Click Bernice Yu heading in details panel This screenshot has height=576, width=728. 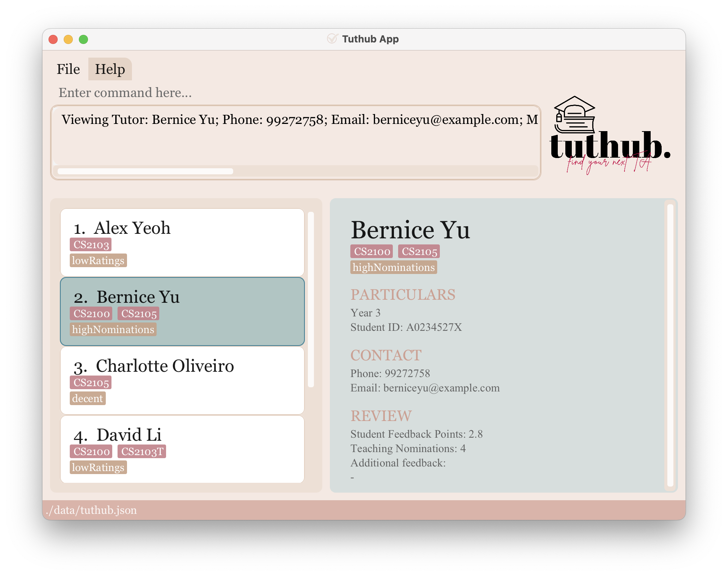[410, 230]
